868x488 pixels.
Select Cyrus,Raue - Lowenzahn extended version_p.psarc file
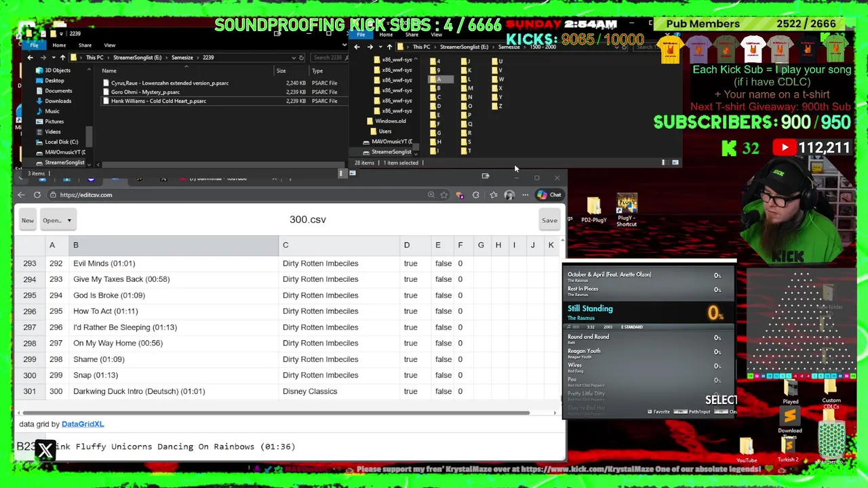pos(170,83)
